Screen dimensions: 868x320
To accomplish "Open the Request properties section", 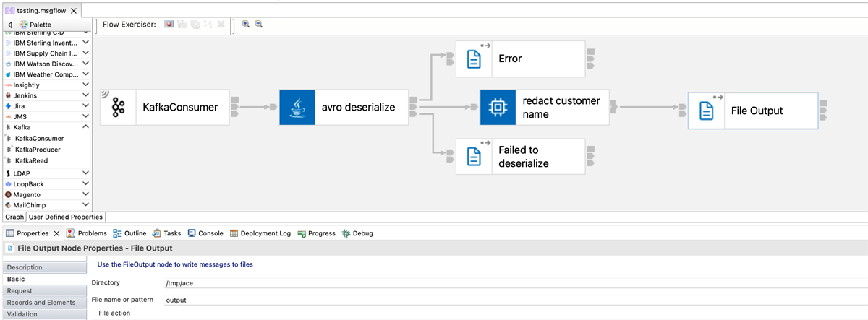I will pos(20,290).
